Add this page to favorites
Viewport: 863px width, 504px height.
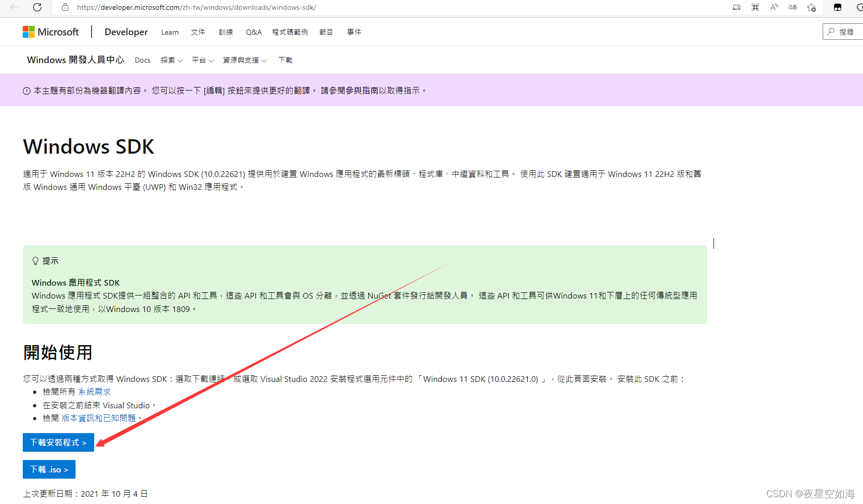click(x=811, y=7)
